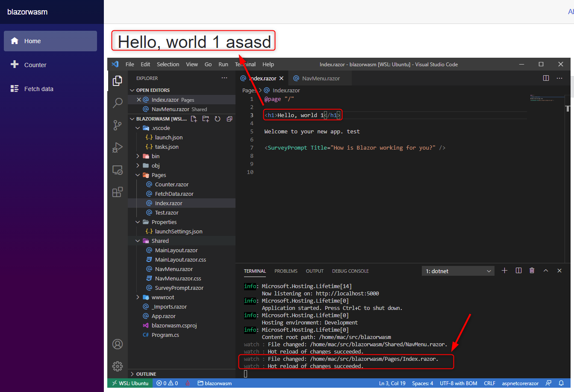Image resolution: width=574 pixels, height=392 pixels.
Task: Open the Accounts icon above settings
Action: pos(118,344)
